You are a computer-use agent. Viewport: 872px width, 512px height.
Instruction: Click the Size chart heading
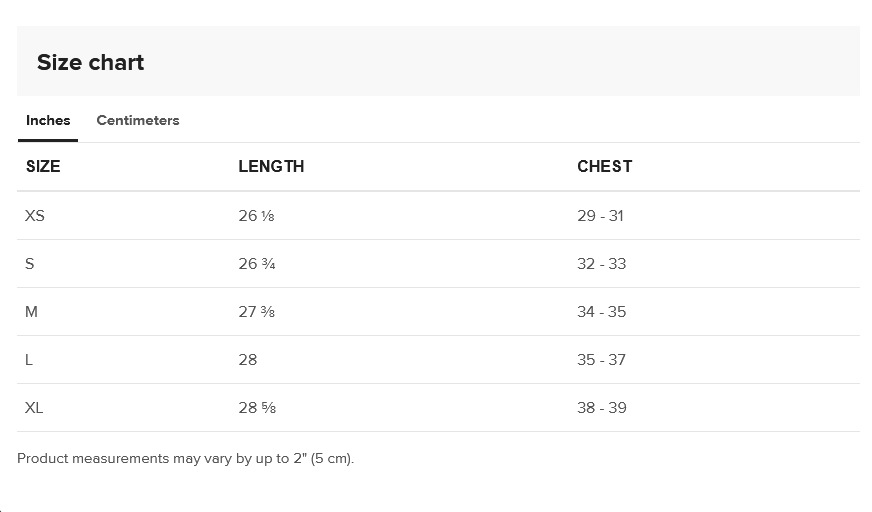(90, 62)
